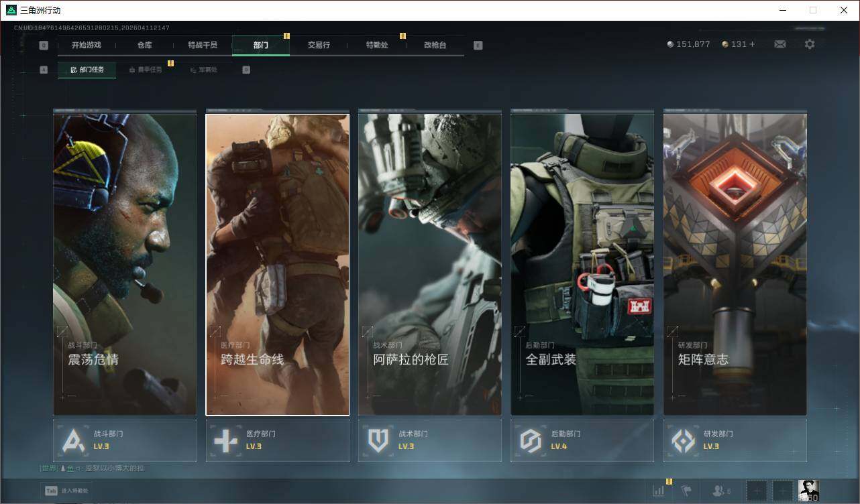Add currency with the plus beside 131

[x=752, y=44]
